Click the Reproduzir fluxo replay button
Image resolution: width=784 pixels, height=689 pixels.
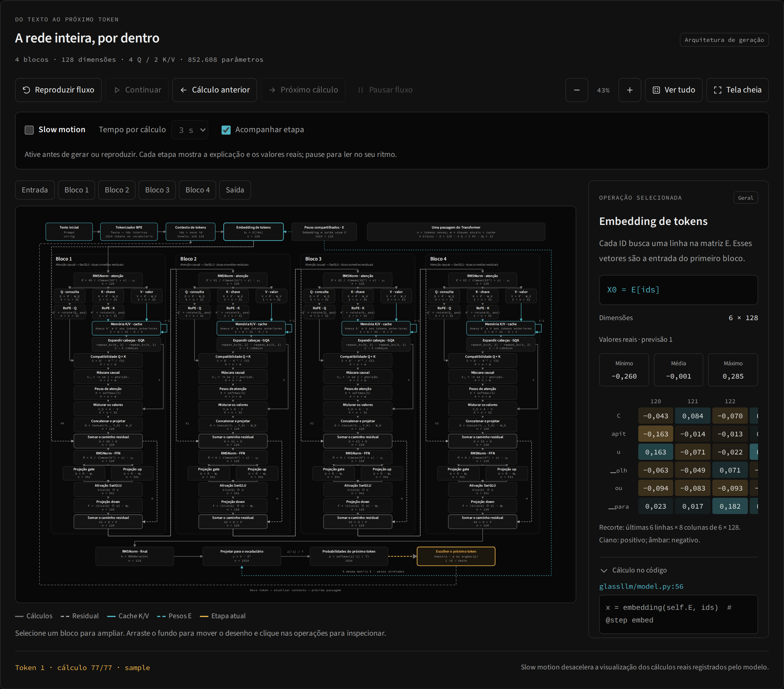58,90
